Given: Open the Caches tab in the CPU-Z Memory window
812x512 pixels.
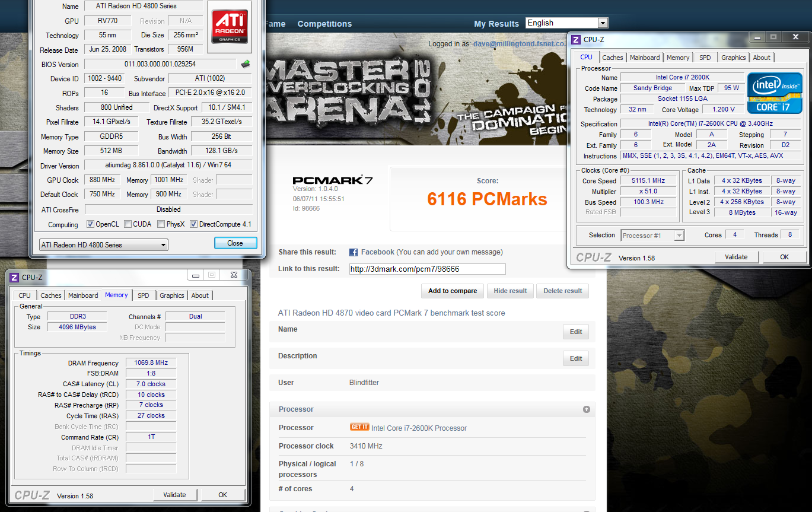Looking at the screenshot, I should 51,295.
